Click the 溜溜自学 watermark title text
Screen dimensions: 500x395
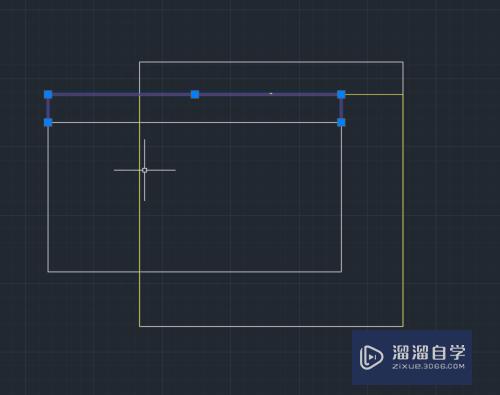428,352
